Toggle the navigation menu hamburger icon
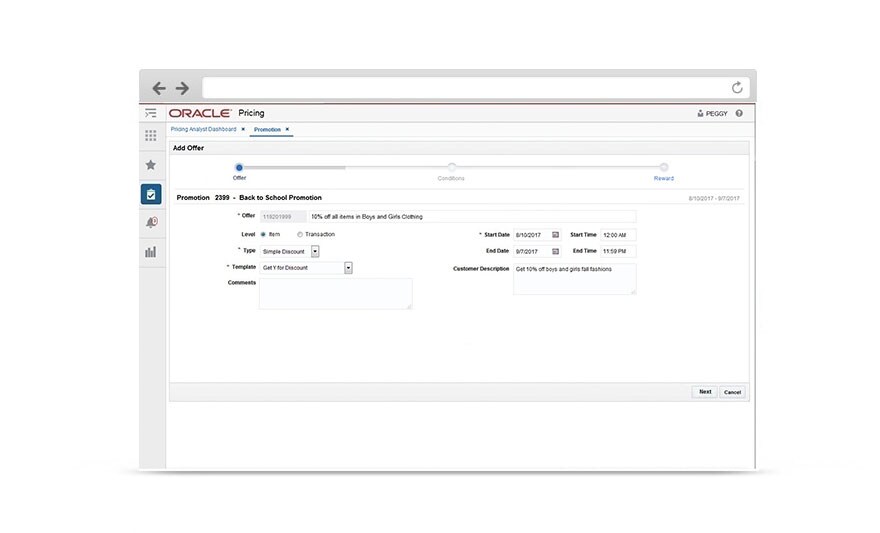This screenshot has width=880, height=533. click(x=150, y=113)
